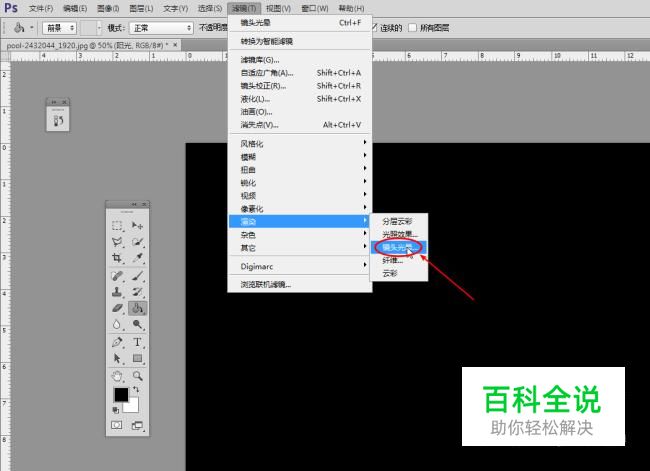Select the Quick Selection tool

tap(137, 242)
